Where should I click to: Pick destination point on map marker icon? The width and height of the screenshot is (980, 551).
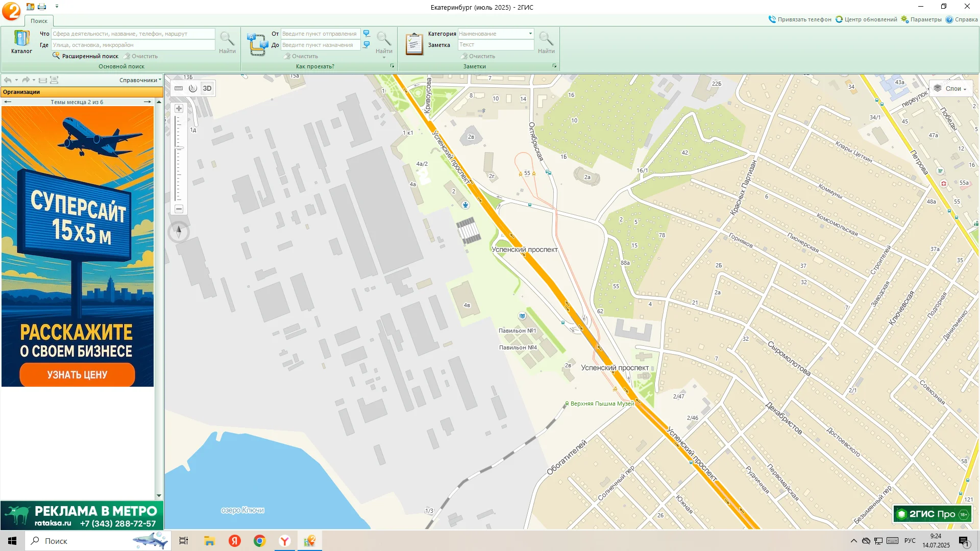(366, 45)
